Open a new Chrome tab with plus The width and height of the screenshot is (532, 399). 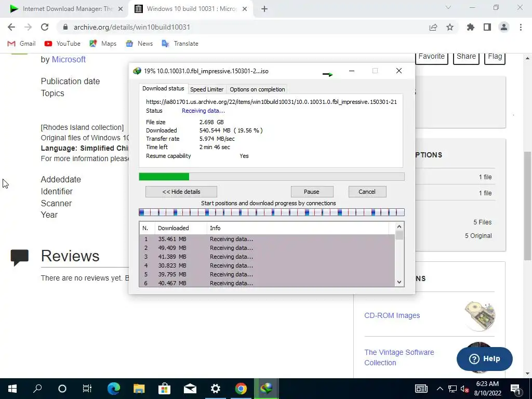click(264, 9)
